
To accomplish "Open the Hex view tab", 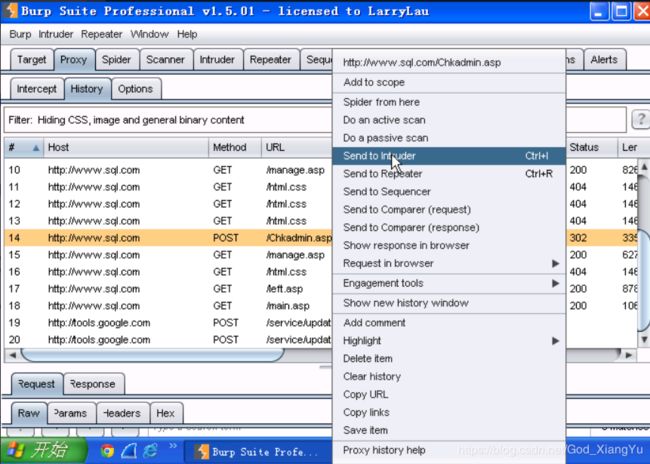I will (166, 413).
